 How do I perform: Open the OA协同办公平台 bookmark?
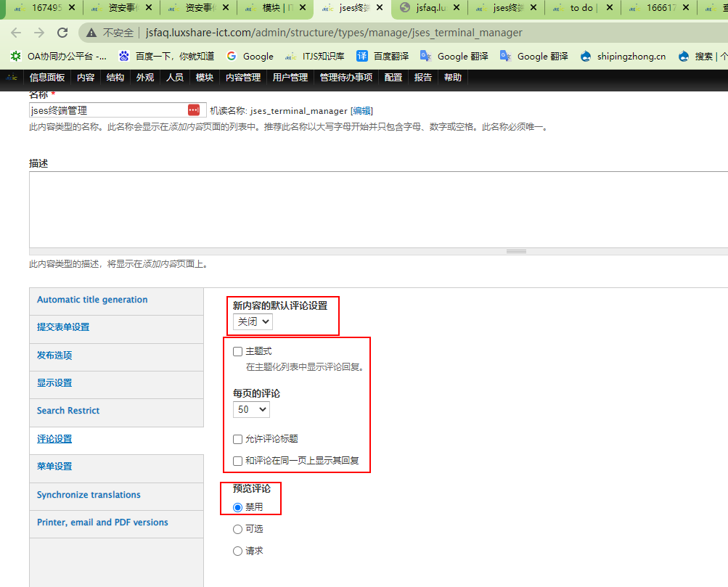(x=59, y=56)
